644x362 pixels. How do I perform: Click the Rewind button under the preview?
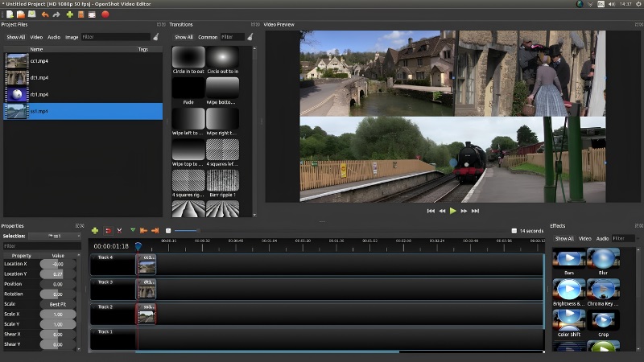(x=442, y=211)
